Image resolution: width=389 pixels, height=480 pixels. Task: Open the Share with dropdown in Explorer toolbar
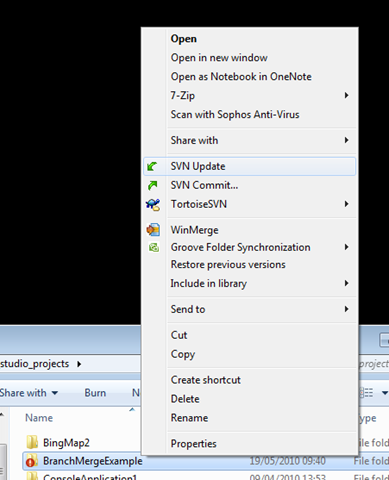(29, 393)
